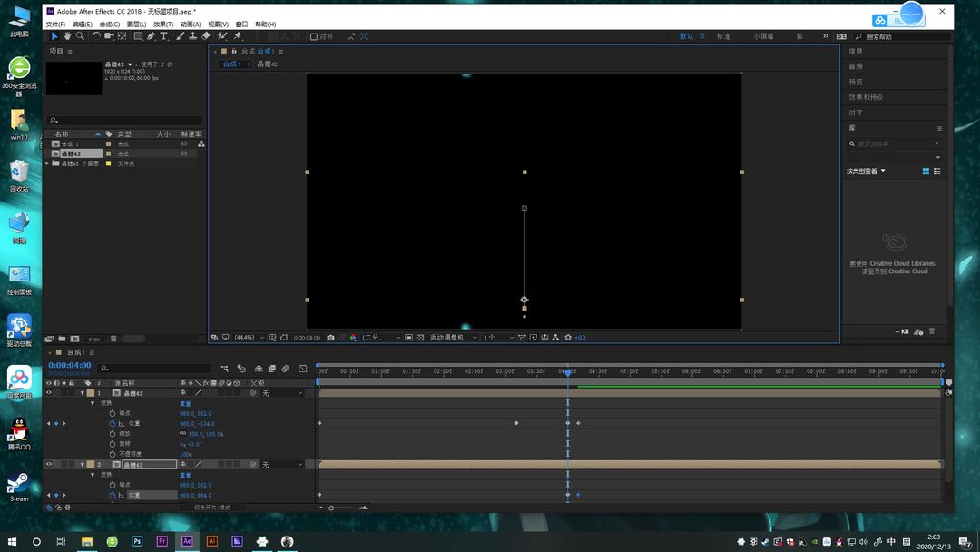The width and height of the screenshot is (980, 552).
Task: Open the show channel color management icon
Action: coord(353,338)
